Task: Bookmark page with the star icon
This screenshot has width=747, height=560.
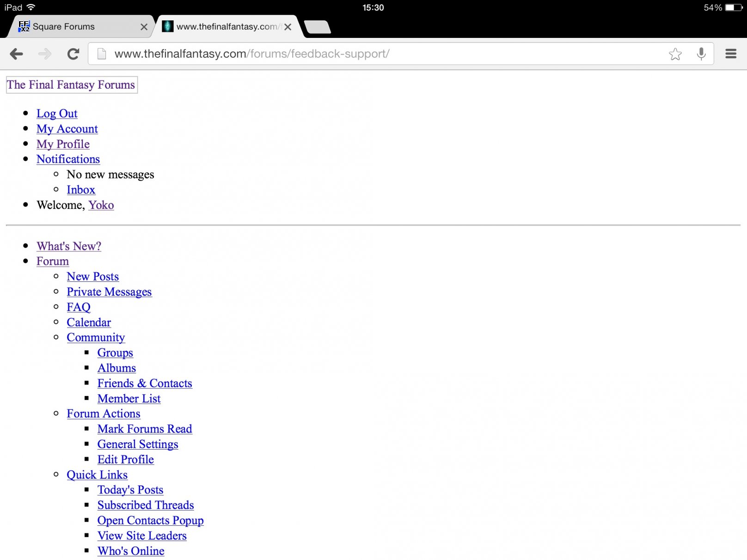Action: tap(675, 54)
